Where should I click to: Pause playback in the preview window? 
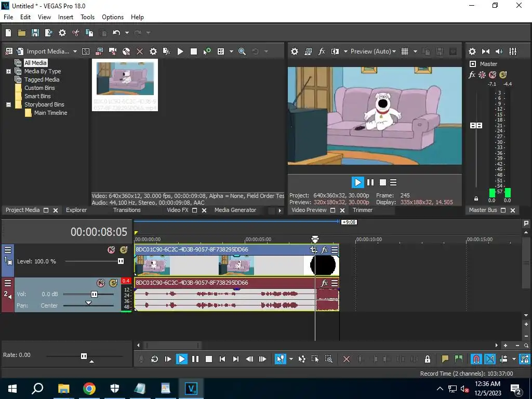[x=370, y=182]
